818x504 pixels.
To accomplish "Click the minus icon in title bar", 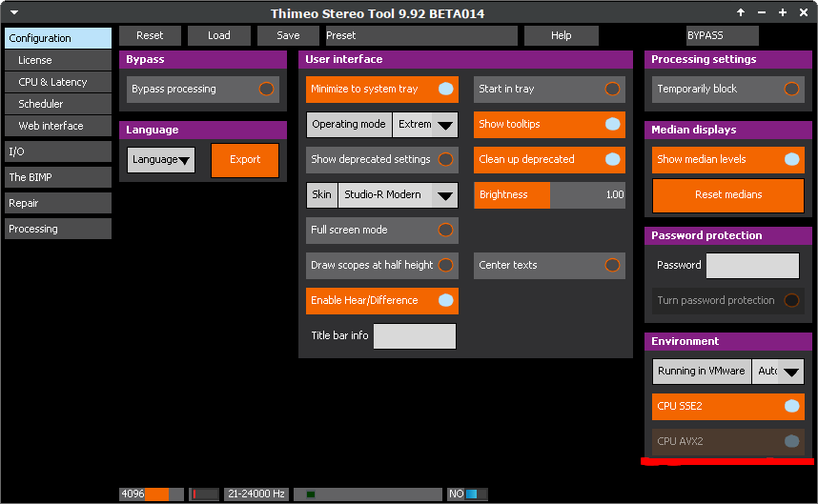I will 762,12.
